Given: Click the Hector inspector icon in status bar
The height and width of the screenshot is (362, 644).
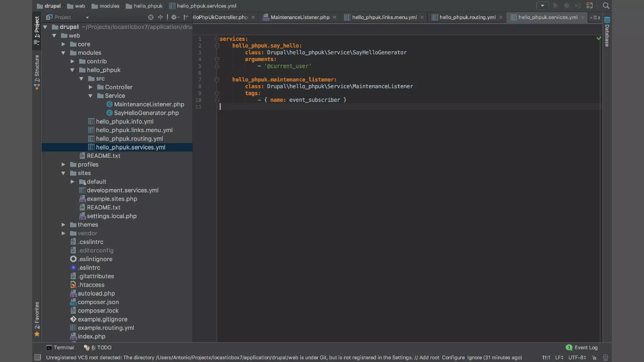Looking at the screenshot, I should (x=605, y=358).
